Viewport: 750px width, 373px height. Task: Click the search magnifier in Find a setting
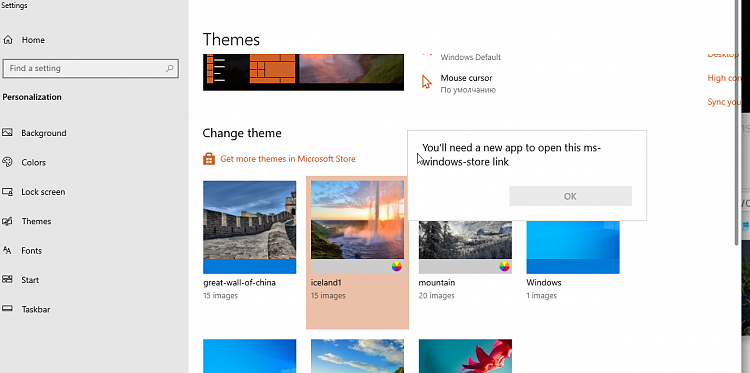pos(169,68)
